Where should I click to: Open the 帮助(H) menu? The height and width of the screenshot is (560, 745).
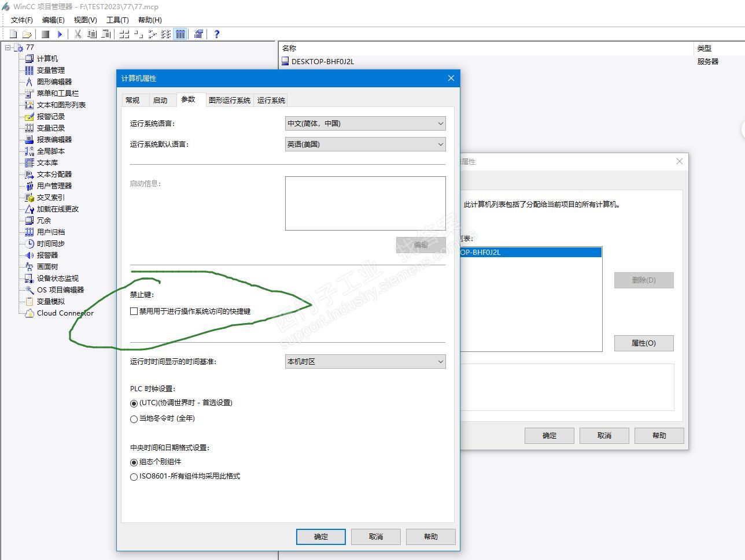coord(150,20)
